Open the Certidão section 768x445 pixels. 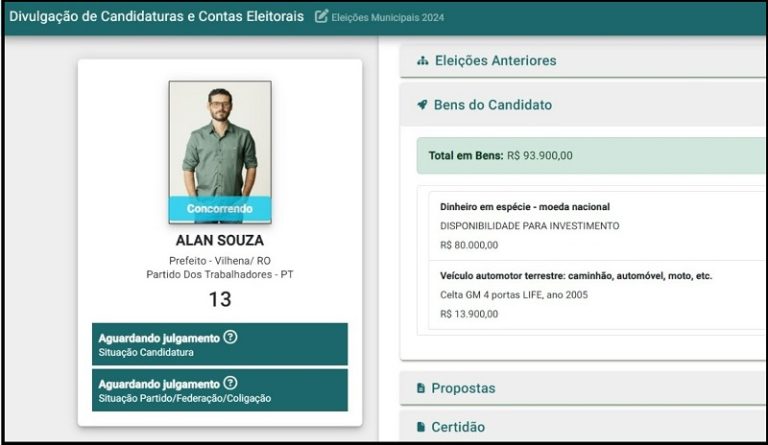[x=458, y=427]
